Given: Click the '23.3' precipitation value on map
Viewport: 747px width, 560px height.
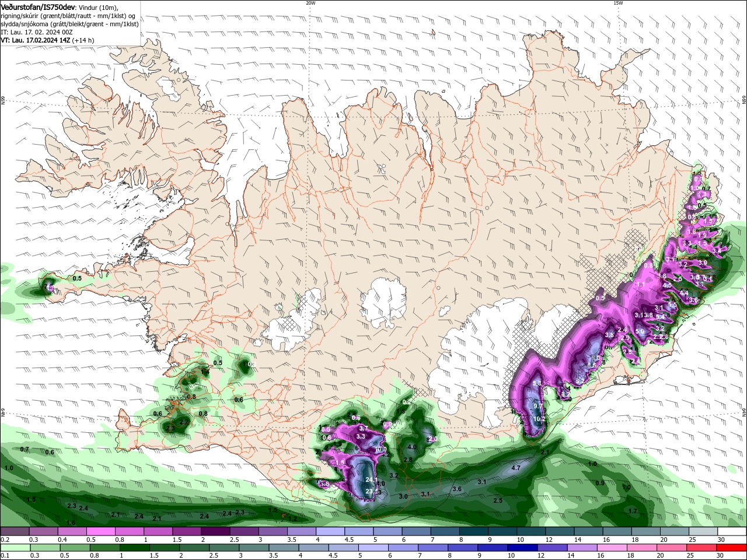Looking at the screenshot, I should (x=371, y=492).
